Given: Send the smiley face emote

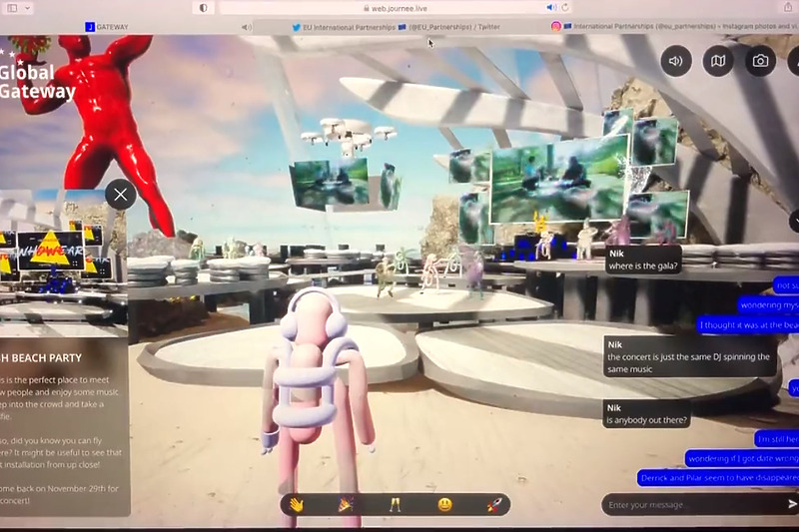Looking at the screenshot, I should 444,505.
